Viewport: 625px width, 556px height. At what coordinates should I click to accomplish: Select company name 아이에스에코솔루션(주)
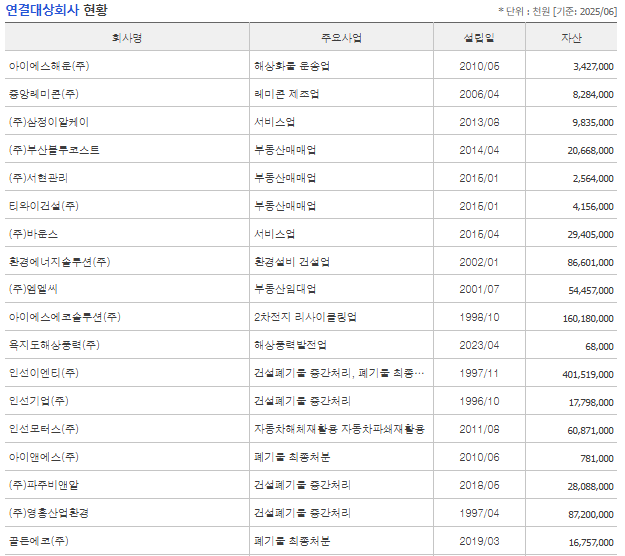(x=65, y=317)
